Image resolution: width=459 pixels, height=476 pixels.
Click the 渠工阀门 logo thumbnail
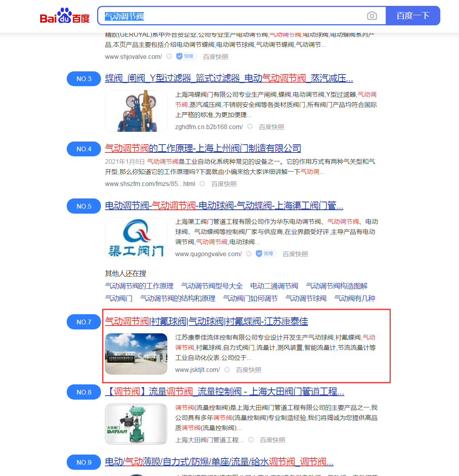(x=136, y=238)
